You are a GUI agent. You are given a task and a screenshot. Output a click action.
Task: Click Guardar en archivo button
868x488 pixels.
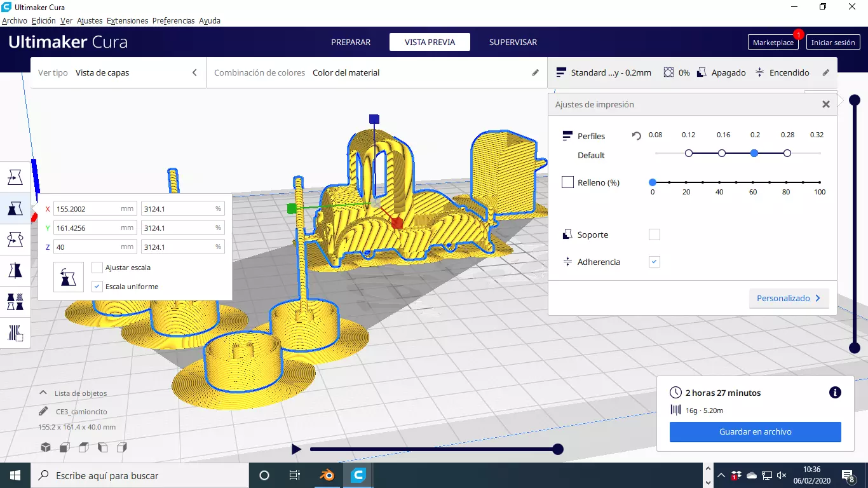coord(755,432)
